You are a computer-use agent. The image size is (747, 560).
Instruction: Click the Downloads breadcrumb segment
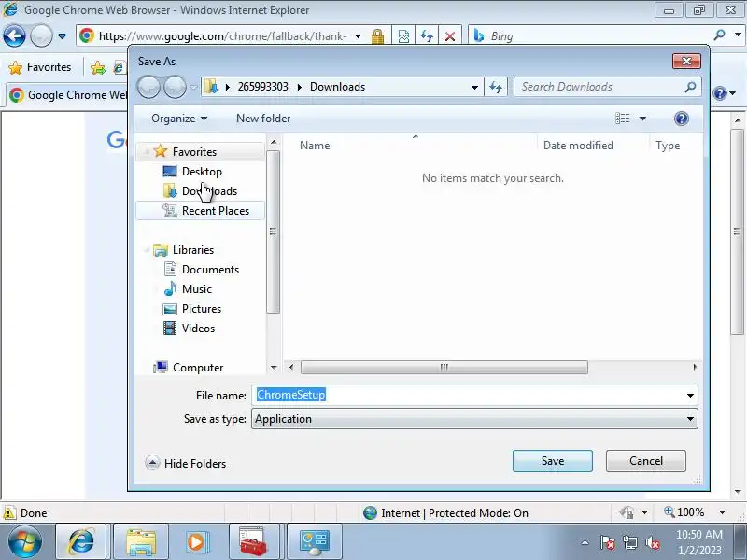[x=337, y=87]
